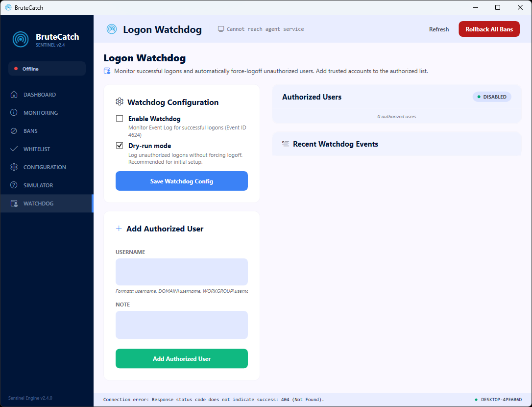Click the red Rollback All Bans button
The width and height of the screenshot is (532, 407).
coord(489,29)
